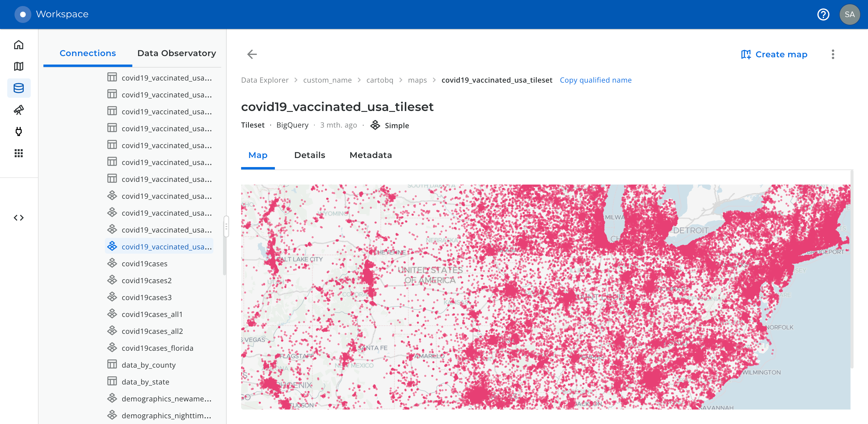Image resolution: width=868 pixels, height=424 pixels.
Task: Select the Data Explorer database icon
Action: (x=19, y=88)
